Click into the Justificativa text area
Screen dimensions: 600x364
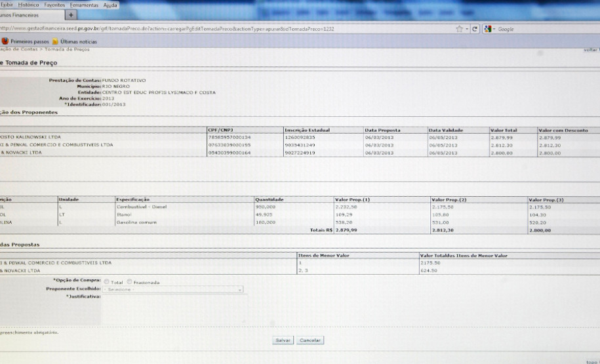point(172,308)
